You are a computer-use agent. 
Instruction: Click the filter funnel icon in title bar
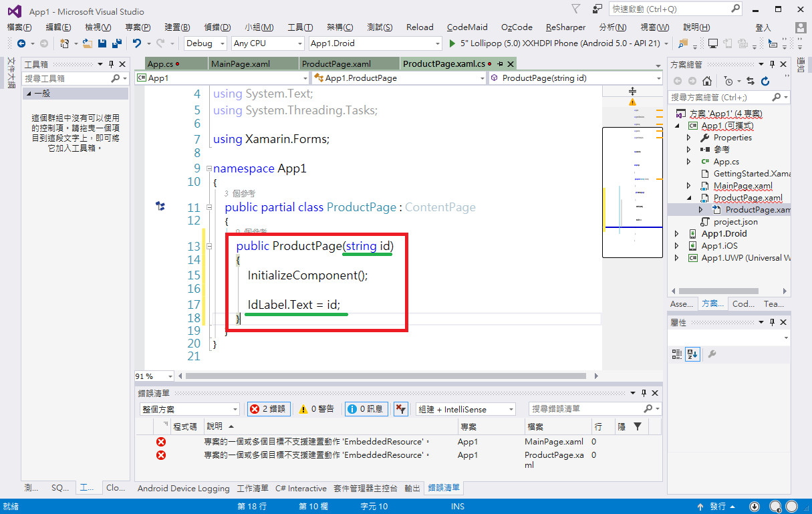(576, 9)
